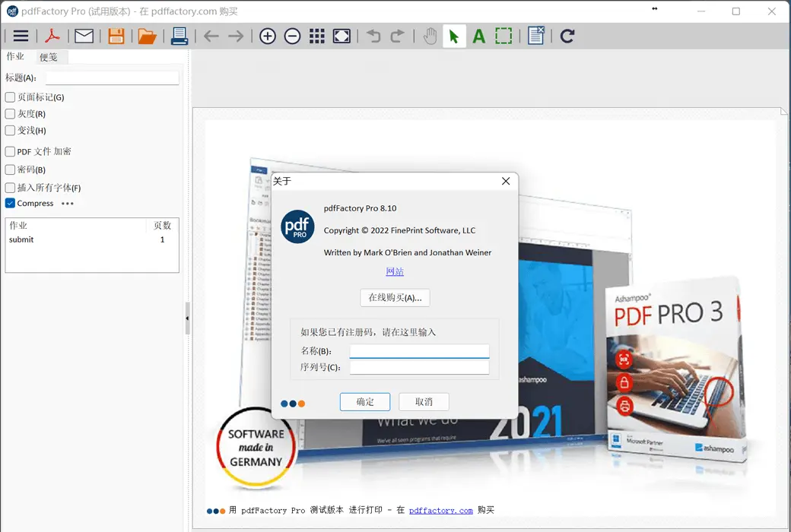
Task: Click the page count value 1
Action: pos(163,239)
